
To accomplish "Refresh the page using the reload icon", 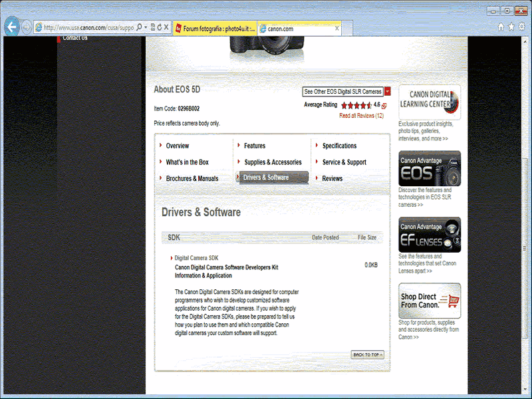I will coord(160,27).
